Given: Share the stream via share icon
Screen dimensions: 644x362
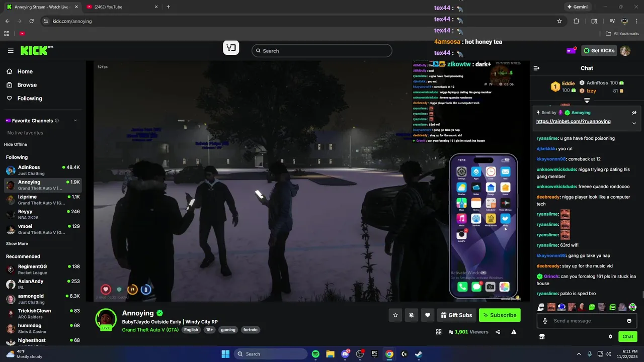Looking at the screenshot, I should (498, 332).
